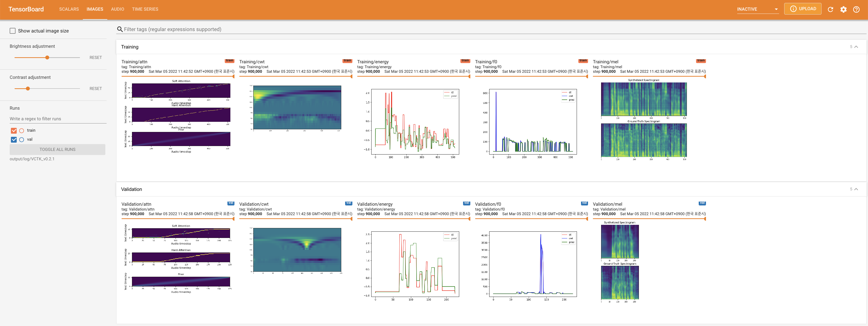Open the TIME SERIES tab
The width and height of the screenshot is (868, 326).
(145, 9)
